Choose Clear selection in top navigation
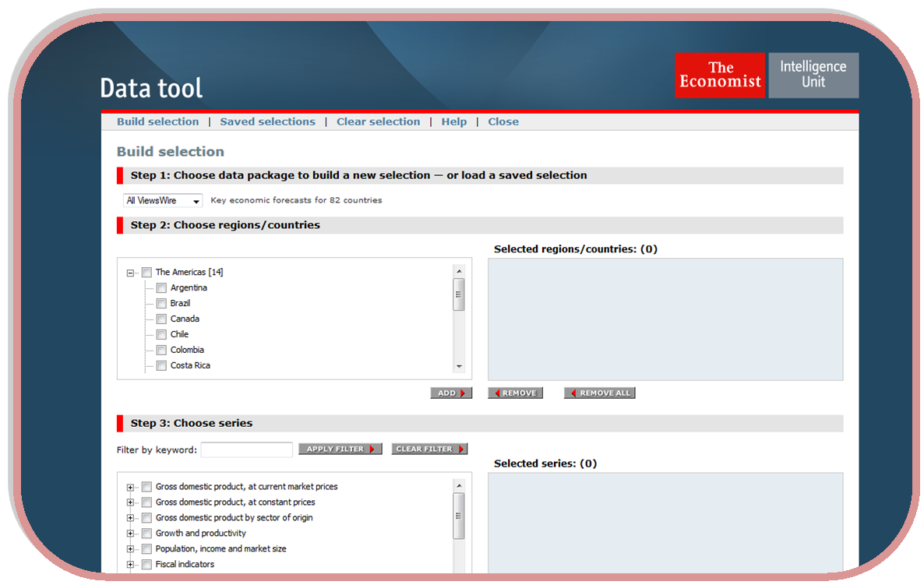 point(378,122)
